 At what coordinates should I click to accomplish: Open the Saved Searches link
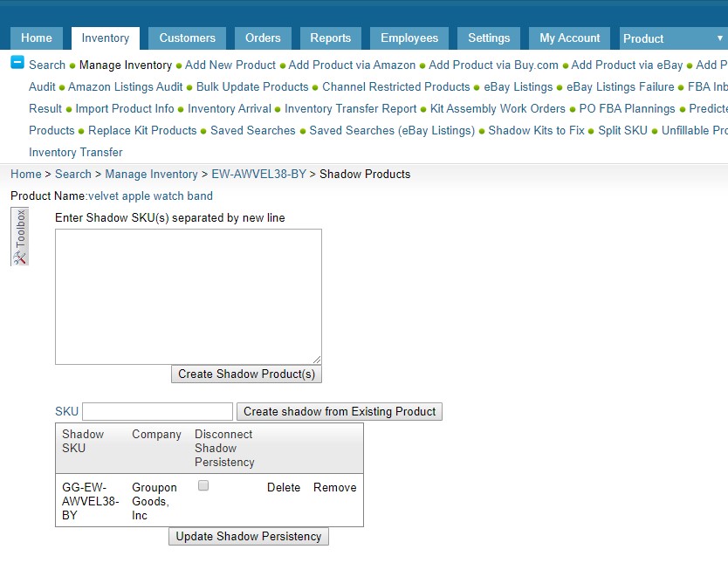(x=253, y=130)
